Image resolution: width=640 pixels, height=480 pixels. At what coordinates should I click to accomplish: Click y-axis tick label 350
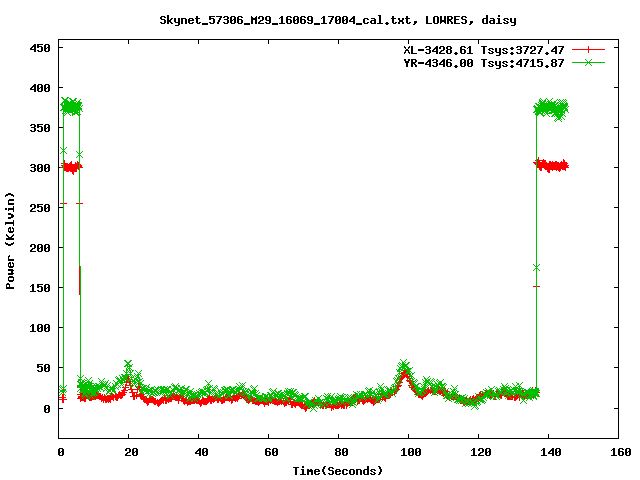coord(40,128)
